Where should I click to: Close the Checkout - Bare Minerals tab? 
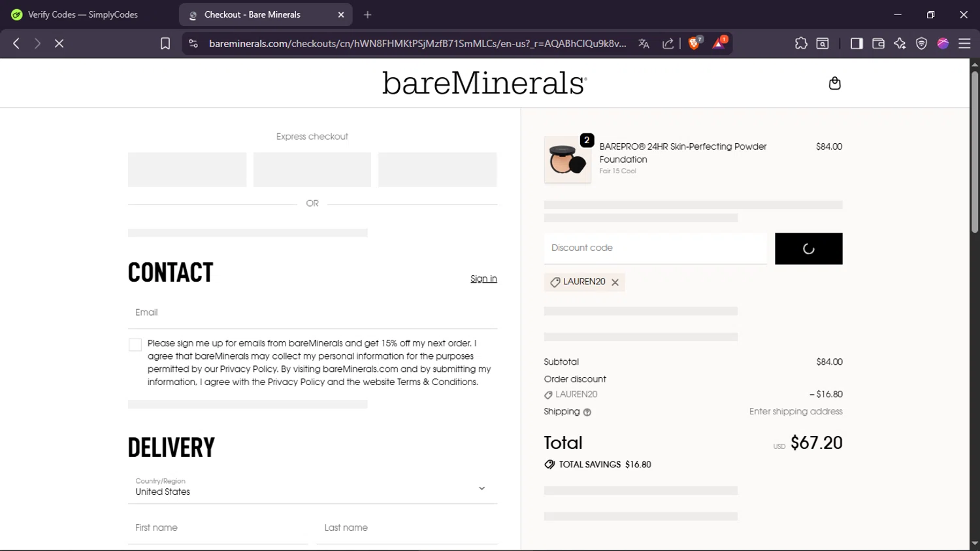[341, 14]
